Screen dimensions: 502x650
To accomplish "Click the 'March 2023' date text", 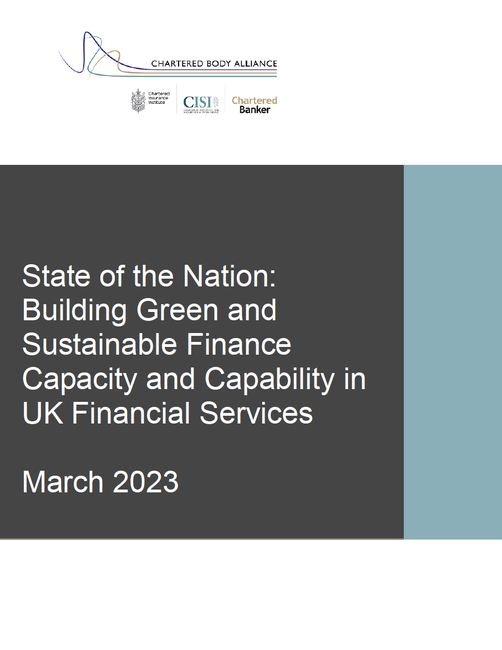I will [100, 482].
